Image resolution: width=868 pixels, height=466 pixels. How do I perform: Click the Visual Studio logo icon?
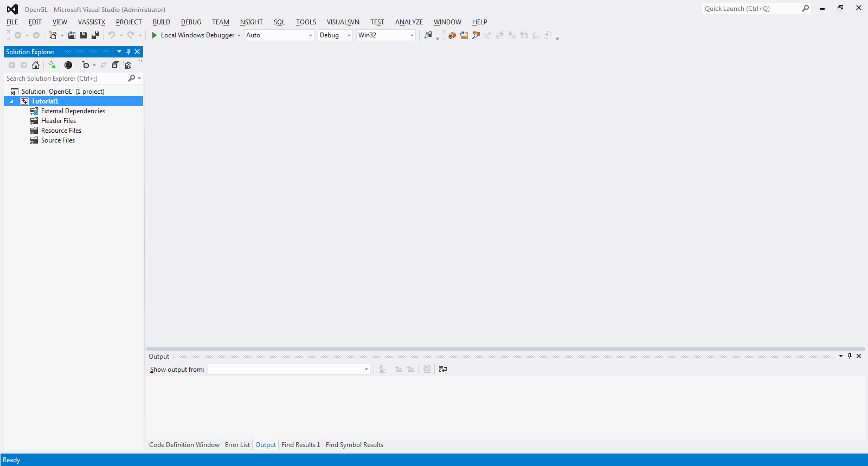tap(12, 9)
